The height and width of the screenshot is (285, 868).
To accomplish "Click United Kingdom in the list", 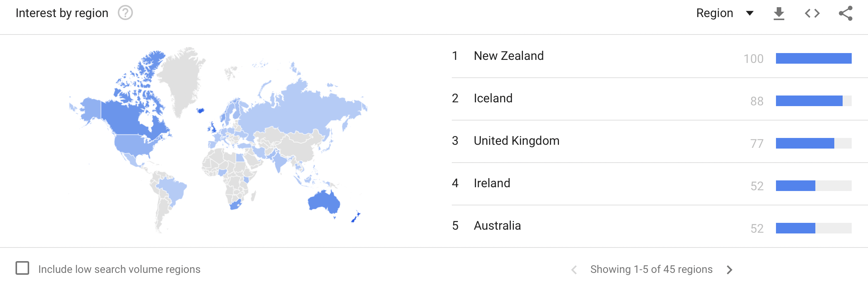I will click(x=516, y=141).
